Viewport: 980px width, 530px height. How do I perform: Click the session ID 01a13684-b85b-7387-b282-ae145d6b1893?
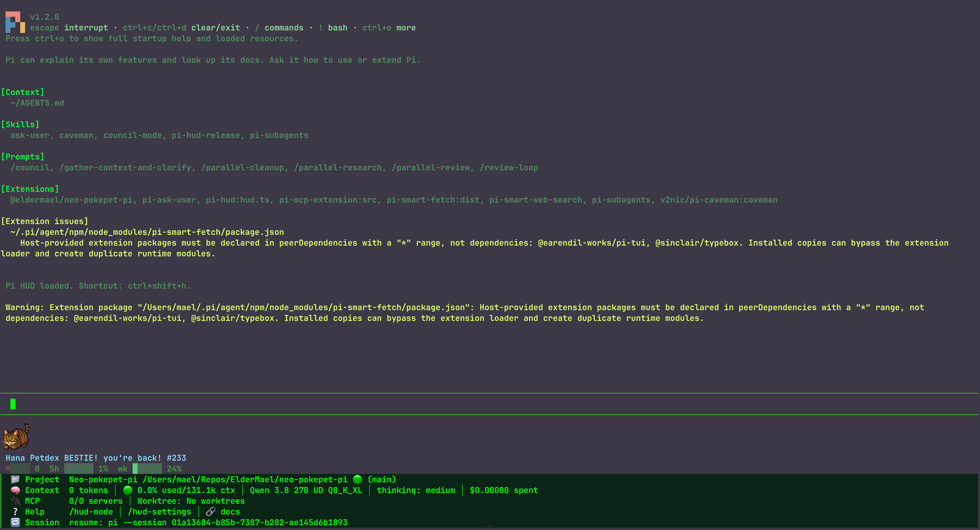pos(259,522)
